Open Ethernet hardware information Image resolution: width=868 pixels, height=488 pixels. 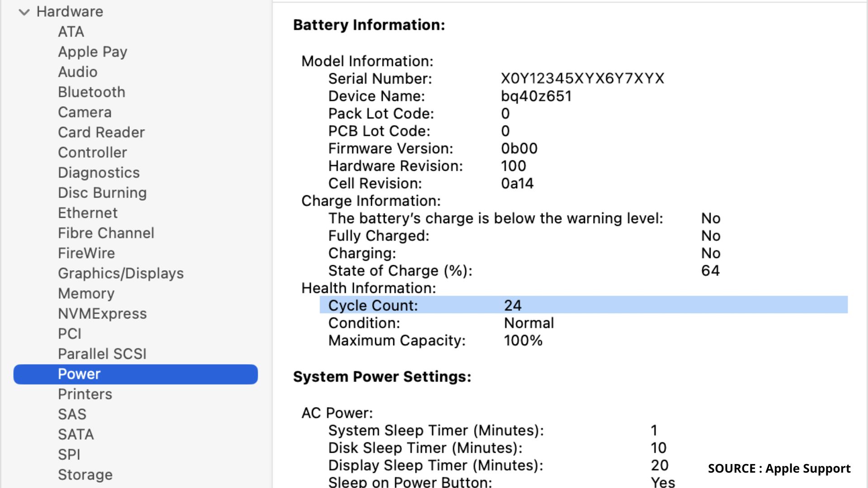pyautogui.click(x=88, y=213)
